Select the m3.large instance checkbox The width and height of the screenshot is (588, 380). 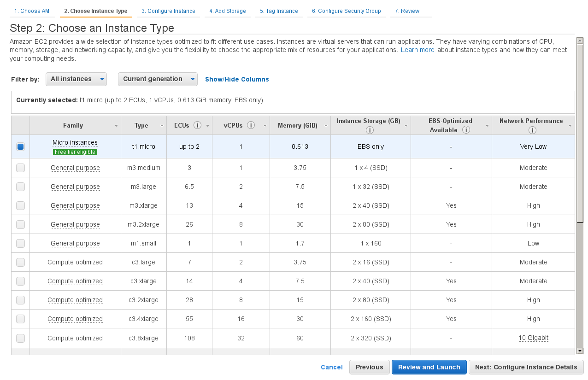point(20,187)
